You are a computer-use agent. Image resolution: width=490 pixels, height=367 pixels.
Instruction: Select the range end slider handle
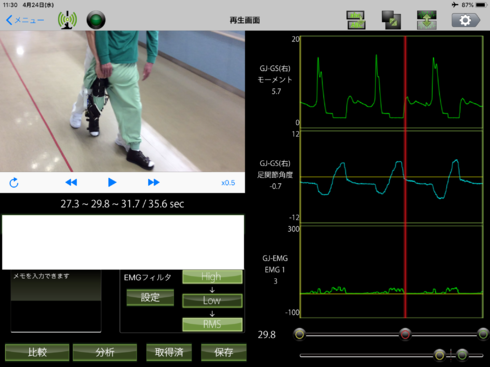[483, 334]
